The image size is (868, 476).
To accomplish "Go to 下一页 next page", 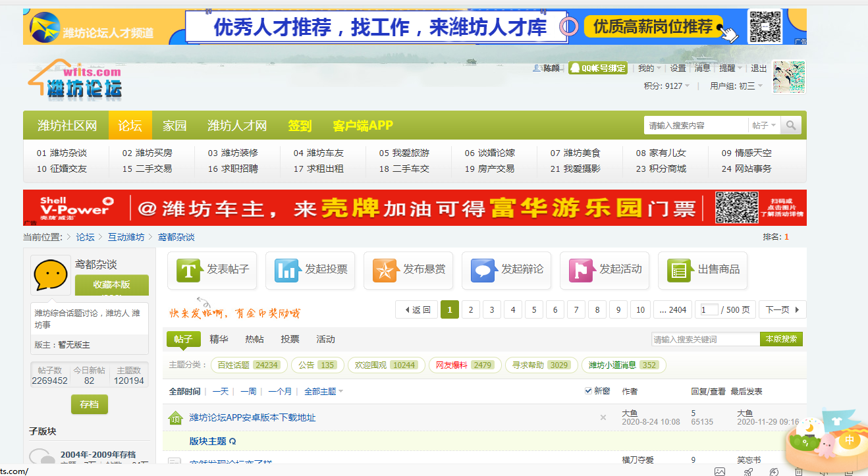I will (x=782, y=309).
